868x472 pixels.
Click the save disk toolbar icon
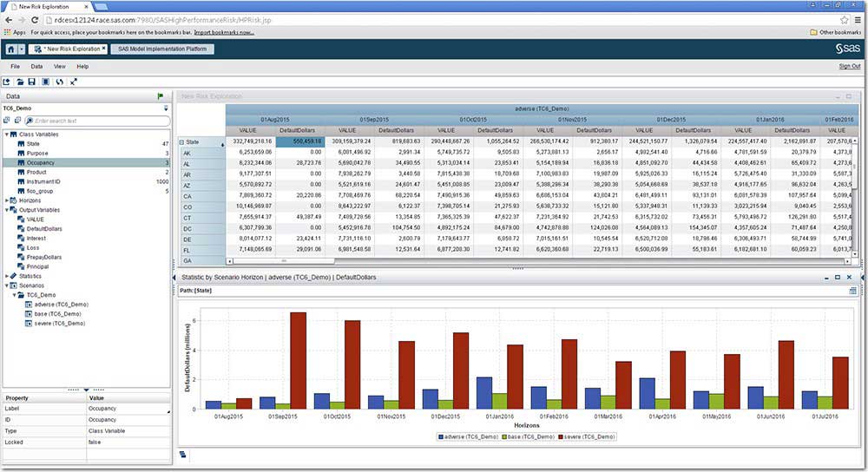(x=32, y=82)
